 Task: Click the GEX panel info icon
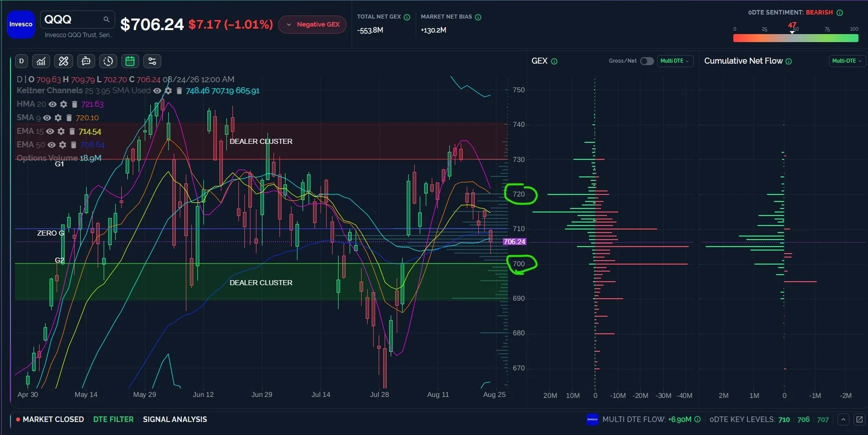coord(554,61)
